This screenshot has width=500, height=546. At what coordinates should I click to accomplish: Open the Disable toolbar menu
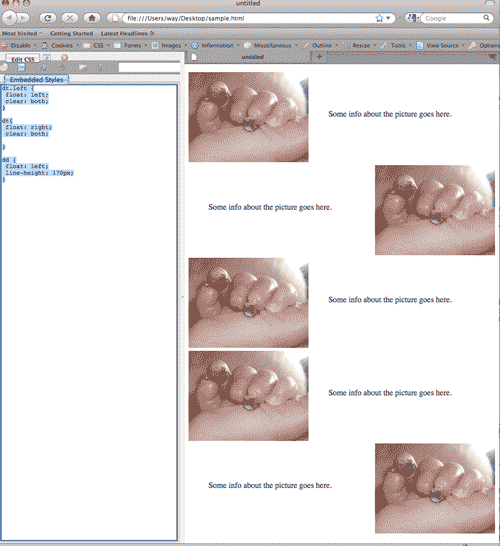pos(19,45)
